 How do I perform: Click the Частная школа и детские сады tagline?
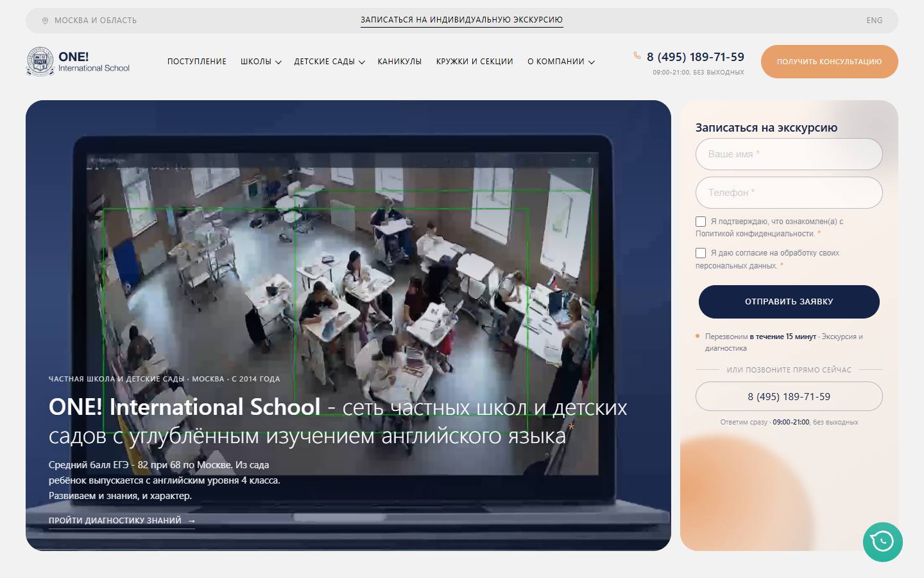tap(164, 379)
